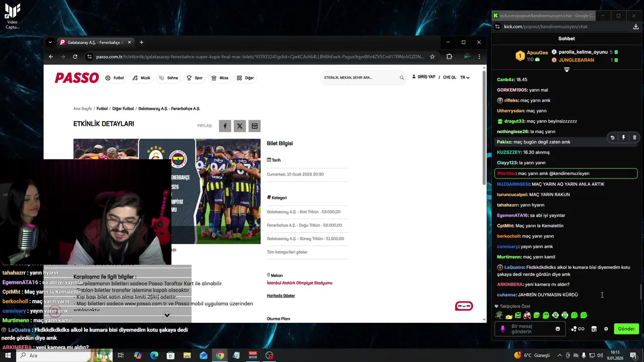Expand the gift leaderboard arrow in chat

point(567,70)
